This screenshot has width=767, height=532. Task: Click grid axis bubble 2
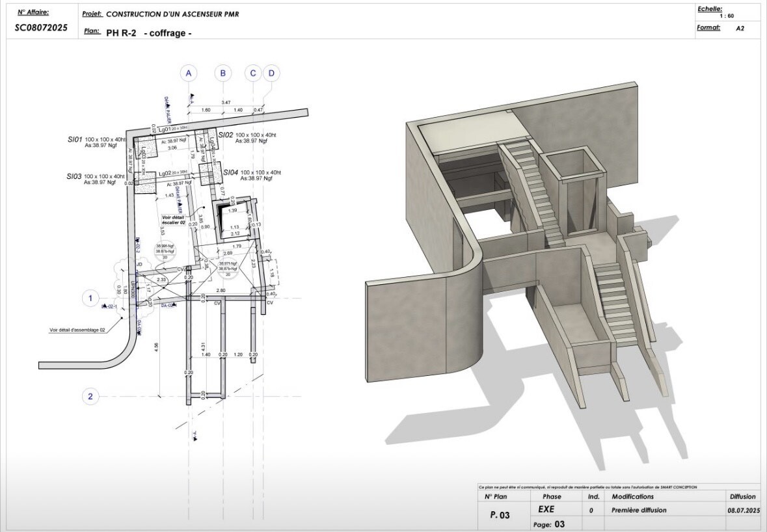(90, 397)
